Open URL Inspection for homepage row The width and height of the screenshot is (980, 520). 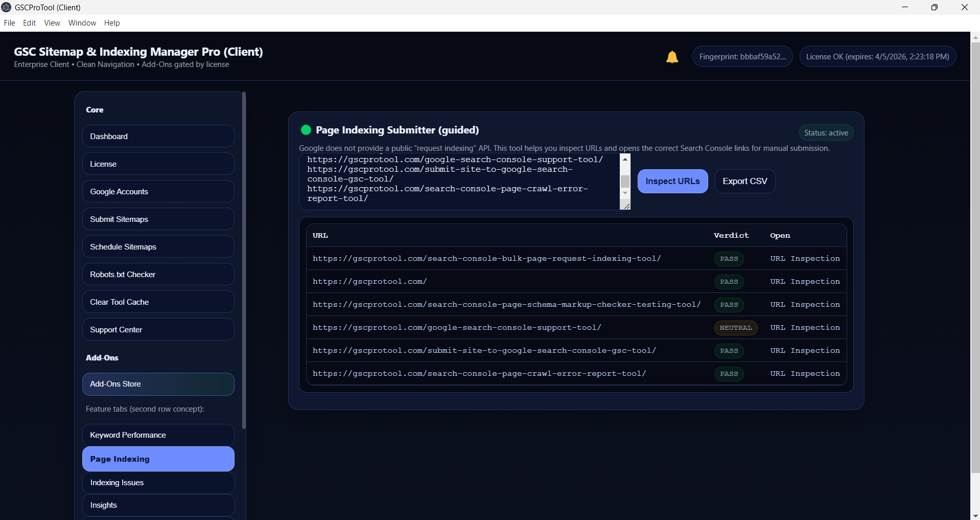pyautogui.click(x=805, y=282)
